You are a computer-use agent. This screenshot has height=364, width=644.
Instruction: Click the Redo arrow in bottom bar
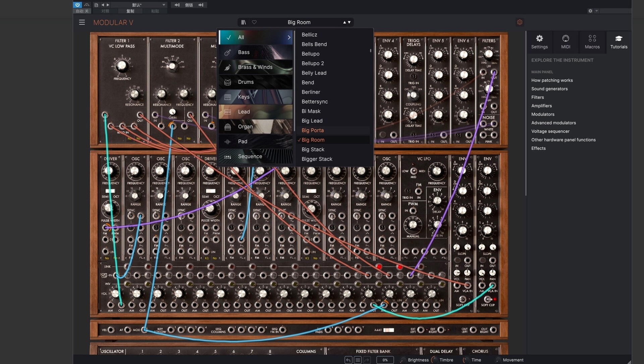tap(367, 360)
